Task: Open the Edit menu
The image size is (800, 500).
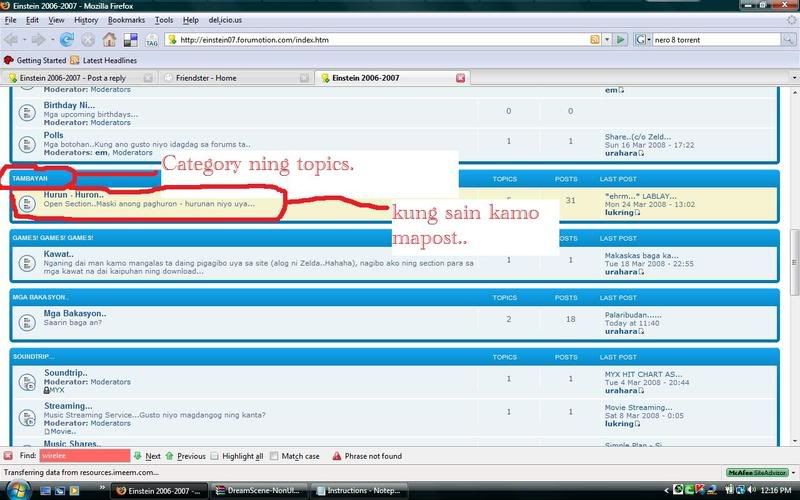Action: (x=32, y=20)
